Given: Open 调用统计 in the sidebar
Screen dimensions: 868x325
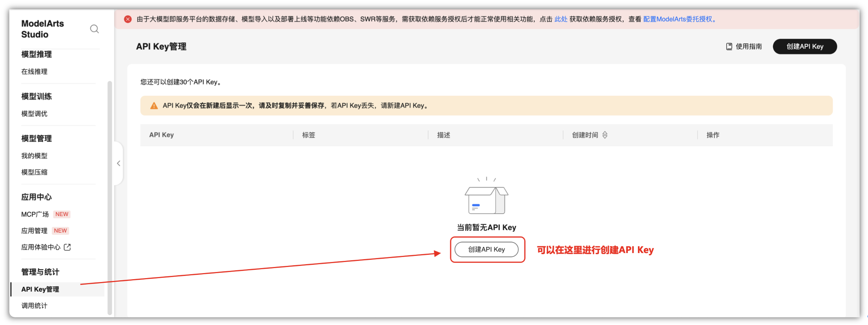Looking at the screenshot, I should pyautogui.click(x=34, y=306).
